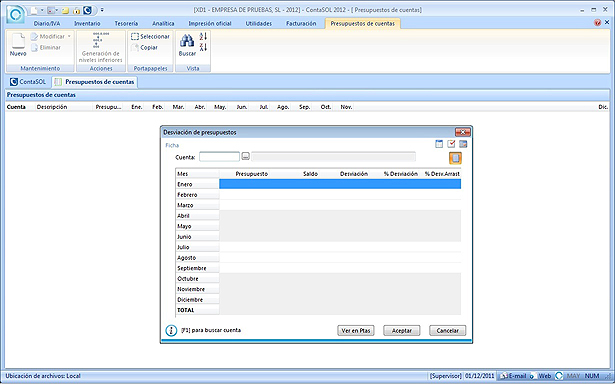Open the dropdown beside the blank document icon

point(42,10)
